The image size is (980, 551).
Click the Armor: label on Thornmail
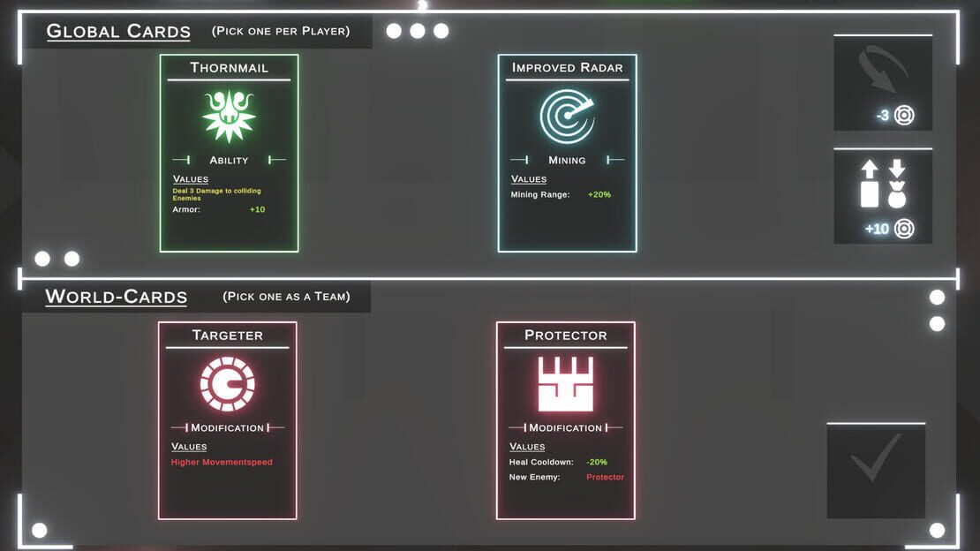(x=186, y=209)
